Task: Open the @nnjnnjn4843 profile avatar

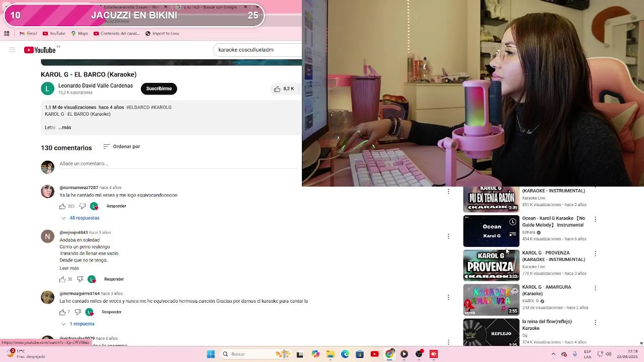Action: tap(47, 236)
